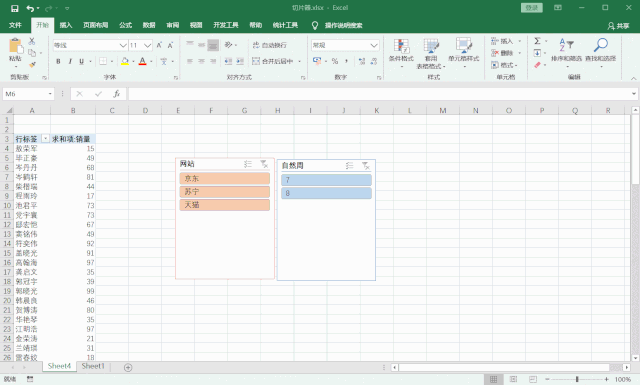Open Cell Styles (单元格样式)
This screenshot has width=640, height=385.
pos(464,53)
